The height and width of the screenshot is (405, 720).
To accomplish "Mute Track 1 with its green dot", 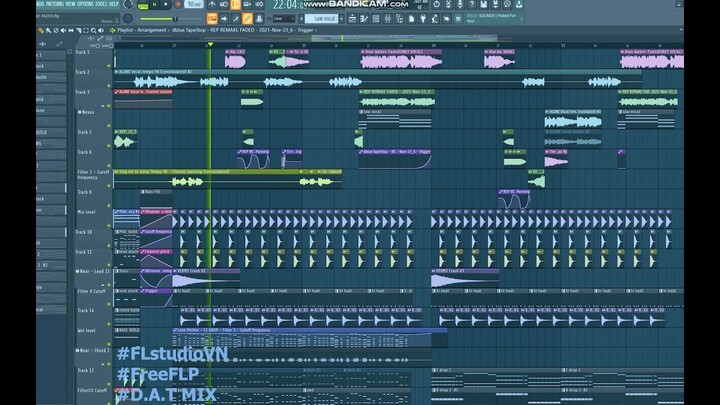I will point(109,66).
